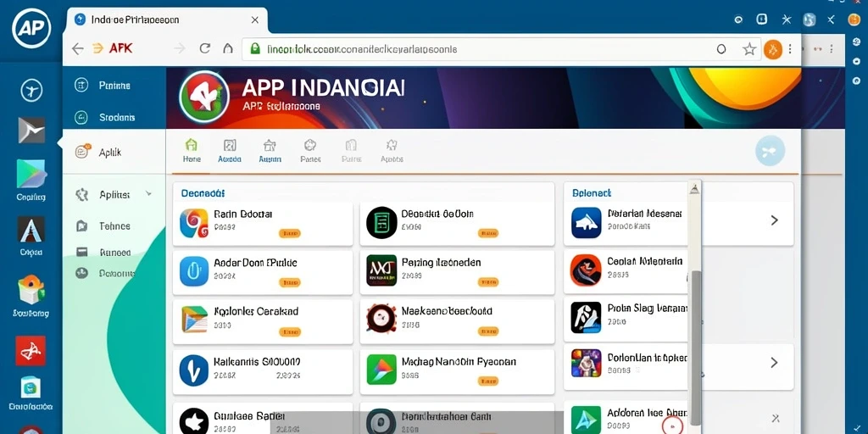
Task: Expand the Dorlonlian Iapked row chevron
Action: 775,363
